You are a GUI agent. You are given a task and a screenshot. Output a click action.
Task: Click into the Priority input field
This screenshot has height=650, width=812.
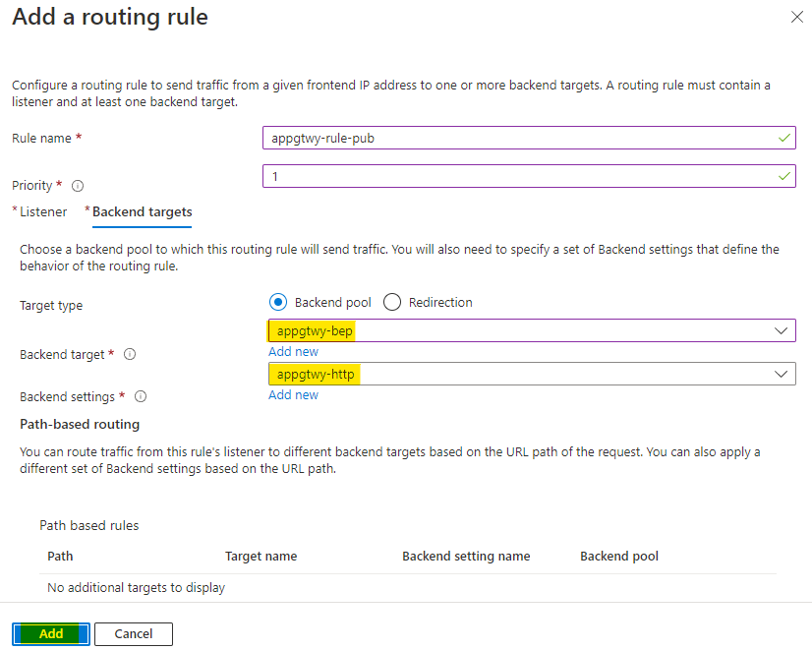521,175
